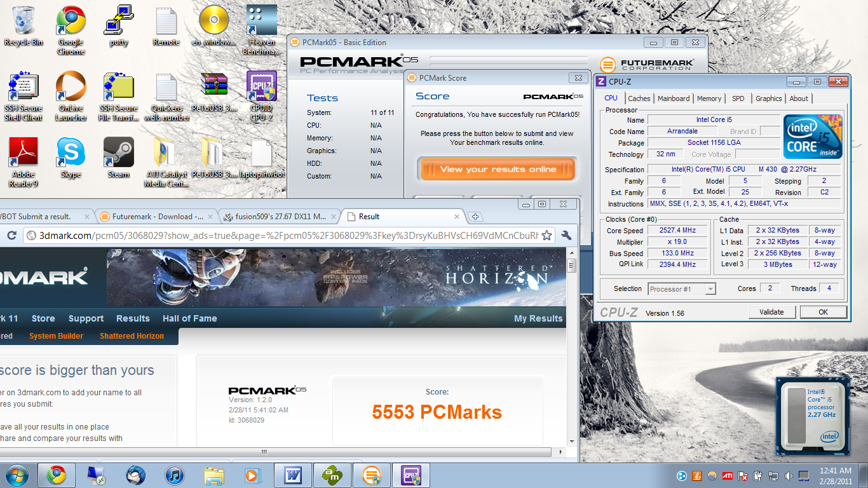This screenshot has height=488, width=868.
Task: Reload the page in Chrome
Action: [x=11, y=236]
